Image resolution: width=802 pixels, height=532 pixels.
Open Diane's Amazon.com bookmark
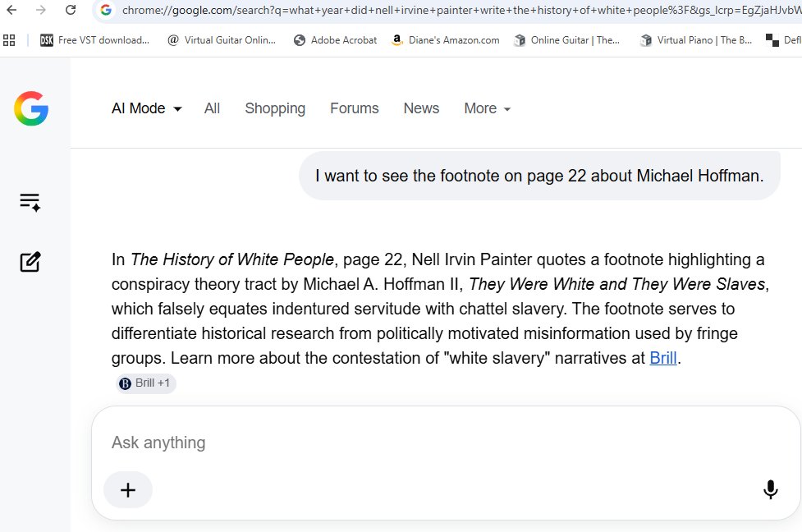[x=446, y=40]
